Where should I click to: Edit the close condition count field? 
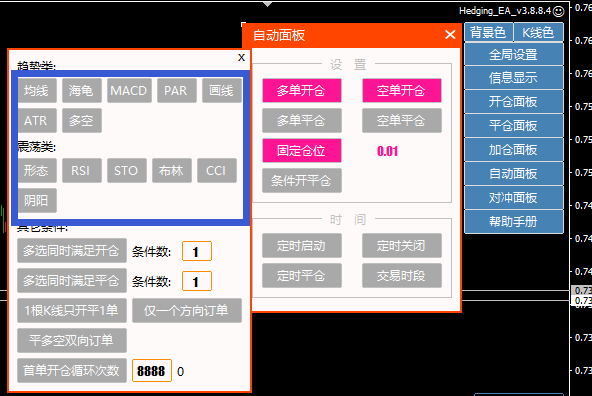pos(197,281)
